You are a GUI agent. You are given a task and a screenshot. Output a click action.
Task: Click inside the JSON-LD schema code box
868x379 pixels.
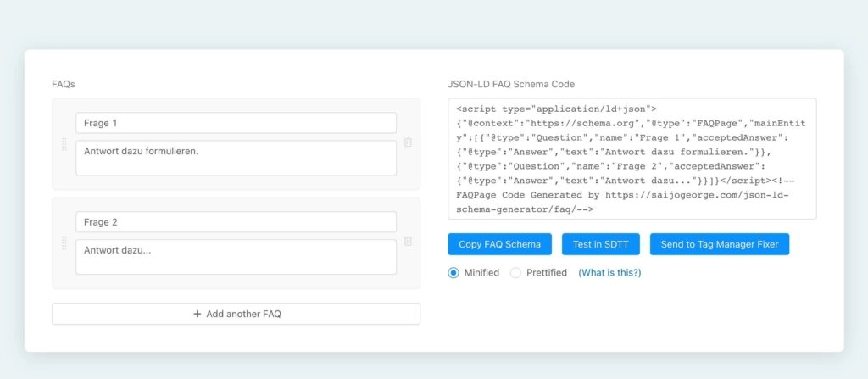click(x=632, y=159)
